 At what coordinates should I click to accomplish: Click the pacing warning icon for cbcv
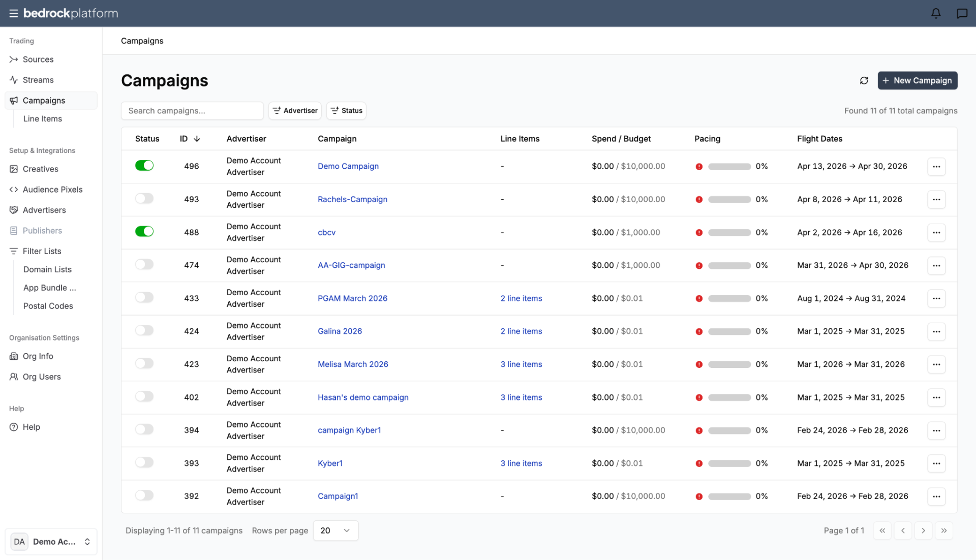click(699, 232)
